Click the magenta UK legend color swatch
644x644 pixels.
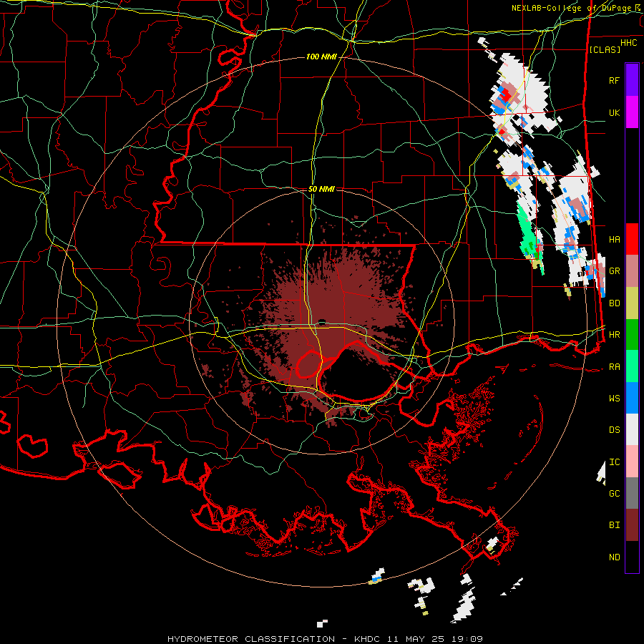click(x=632, y=112)
